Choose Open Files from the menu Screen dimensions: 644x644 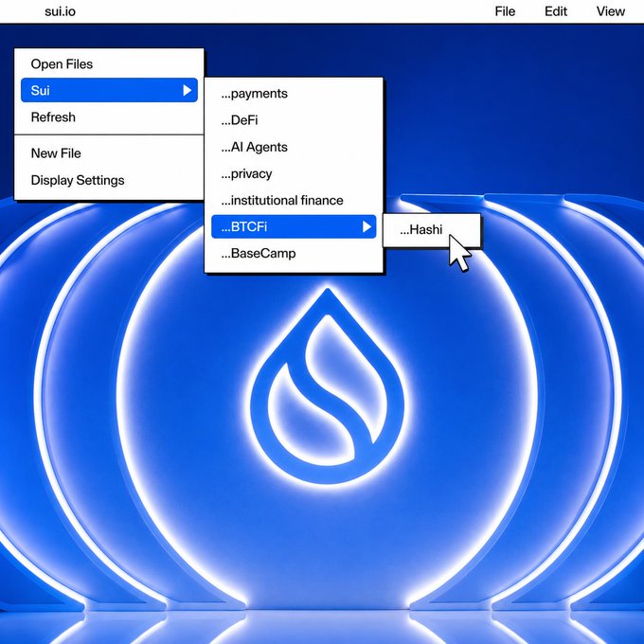click(62, 64)
